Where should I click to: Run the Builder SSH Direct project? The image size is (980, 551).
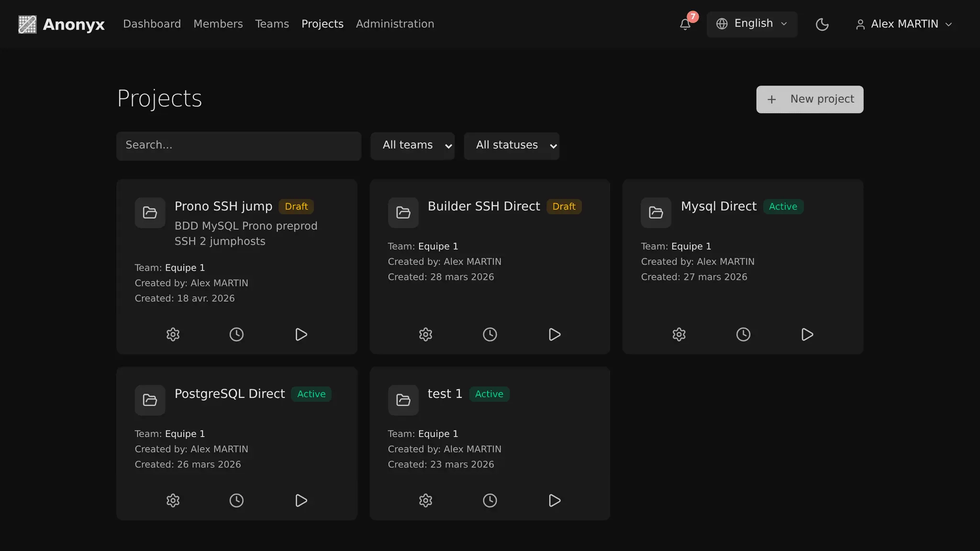(554, 334)
